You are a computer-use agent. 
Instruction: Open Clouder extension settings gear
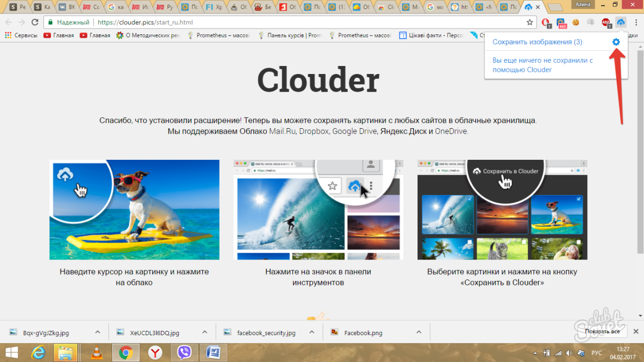coord(616,42)
